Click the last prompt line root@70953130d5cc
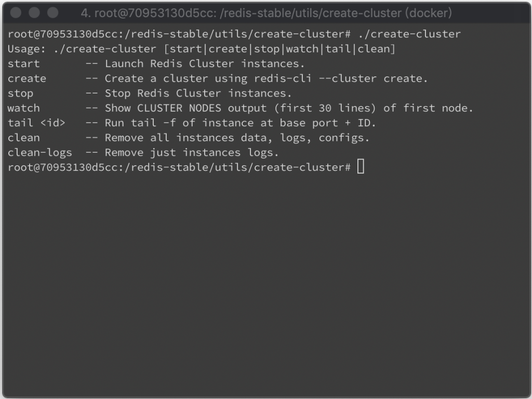The width and height of the screenshot is (532, 399). coord(179,167)
